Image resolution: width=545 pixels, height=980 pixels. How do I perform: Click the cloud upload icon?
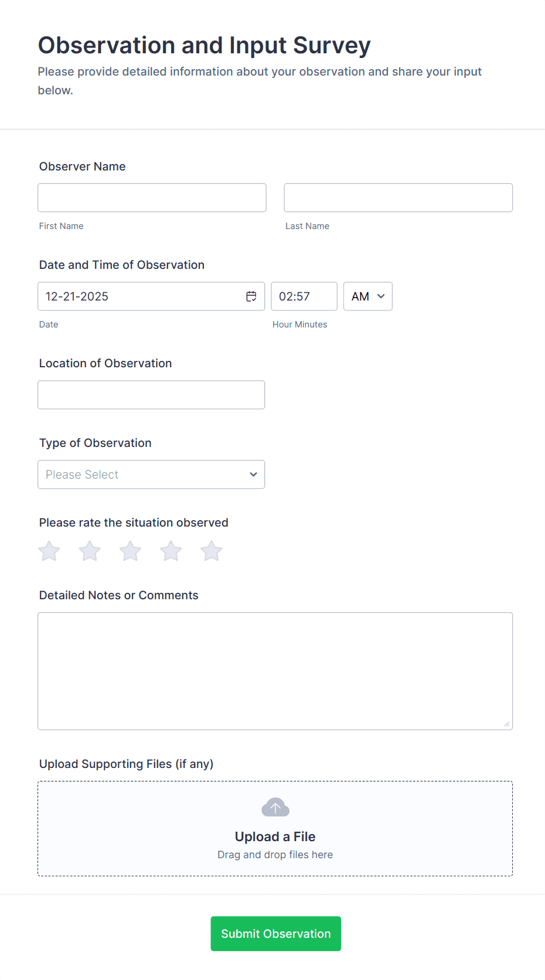[x=275, y=808]
